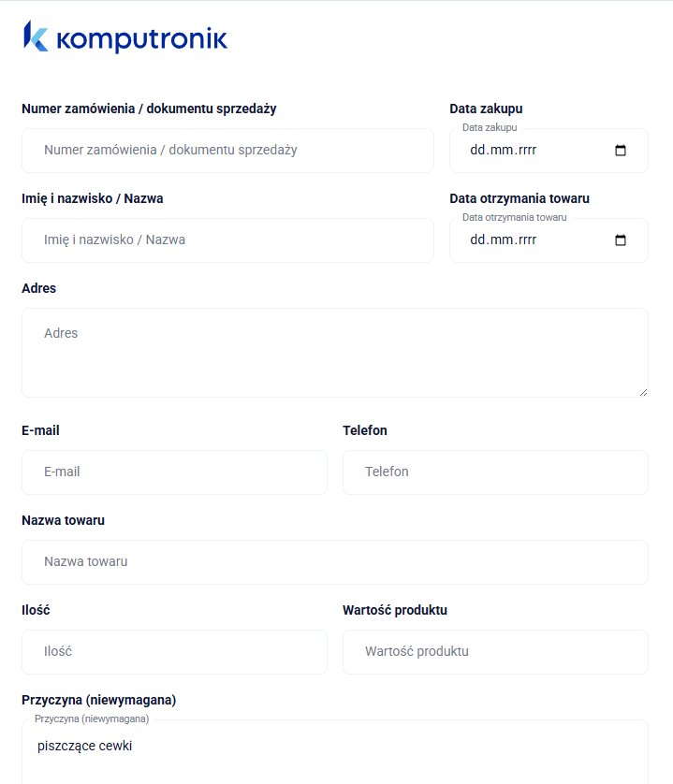Click the Przyczyna text area with 'piszczące cewki'
The width and height of the screenshot is (673, 784).
click(x=334, y=752)
